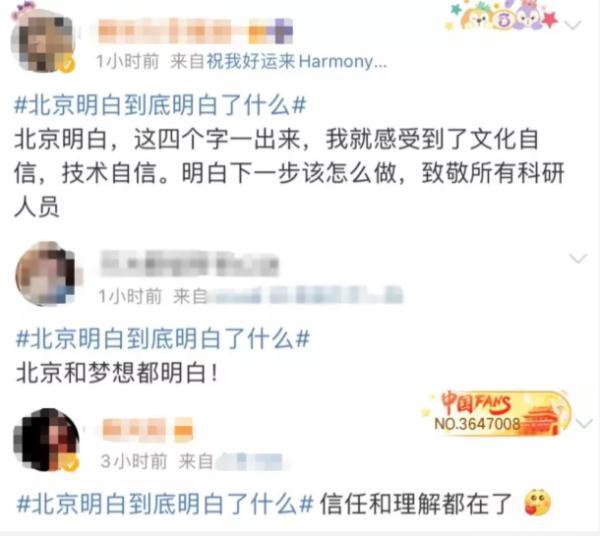Viewport: 600px width, 536px height.
Task: Open the third poster's blurred orange username
Action: tap(148, 428)
